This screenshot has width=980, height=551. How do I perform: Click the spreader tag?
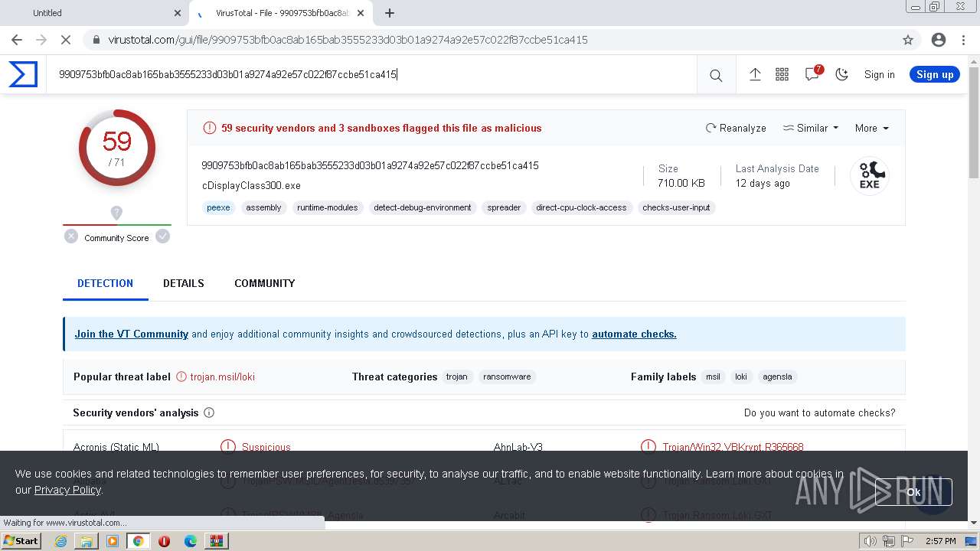[504, 207]
